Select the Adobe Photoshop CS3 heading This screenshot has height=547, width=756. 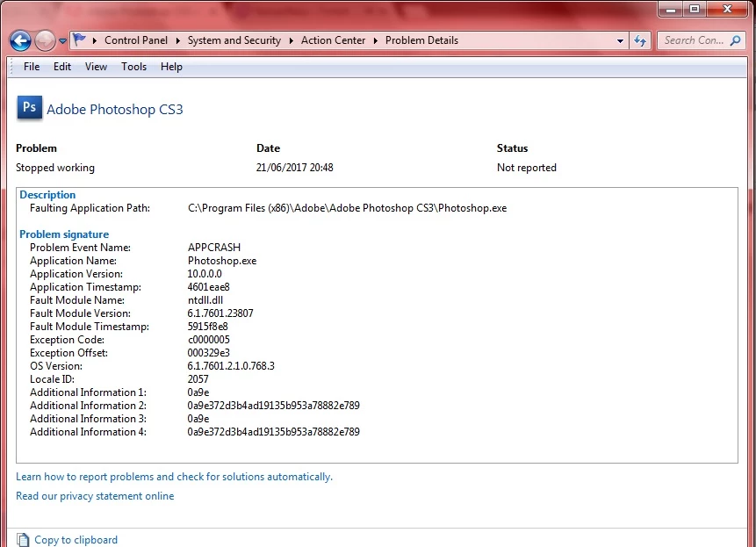[115, 110]
